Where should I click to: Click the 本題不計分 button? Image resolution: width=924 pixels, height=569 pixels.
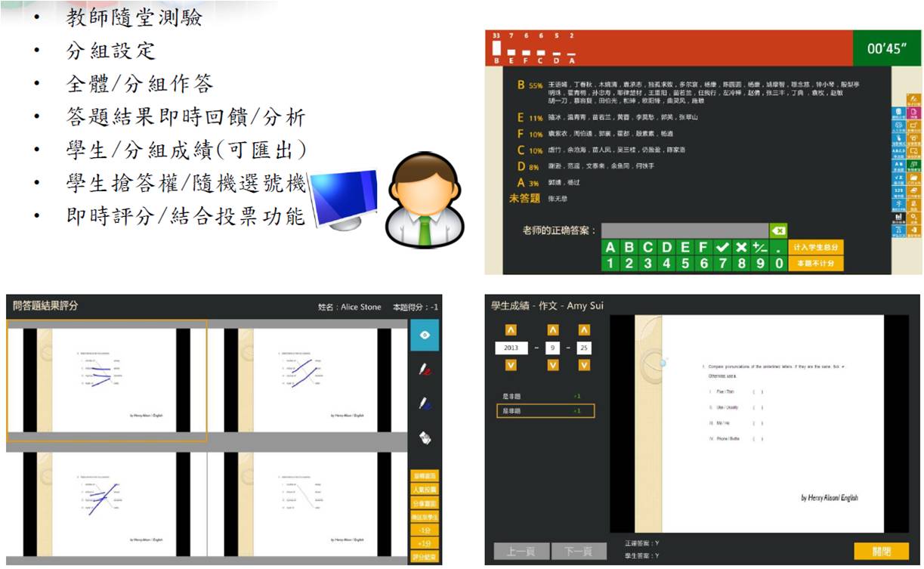click(x=815, y=264)
